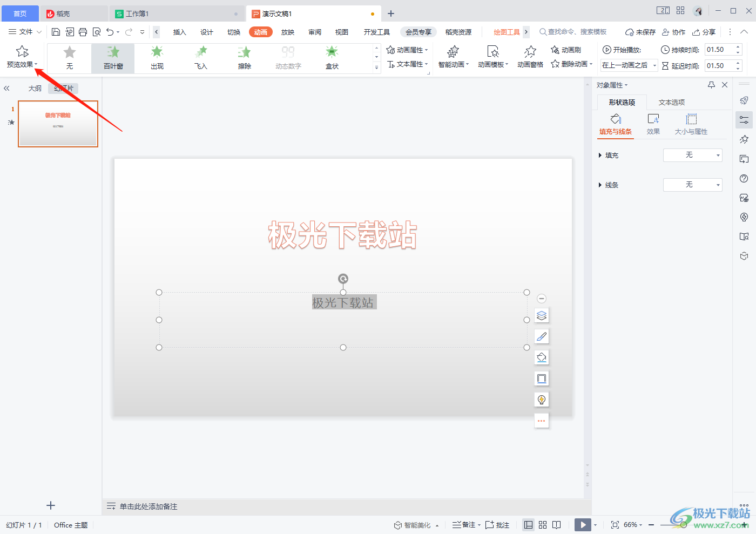Click the help question icon in sidebar
This screenshot has width=756, height=534.
click(x=744, y=178)
